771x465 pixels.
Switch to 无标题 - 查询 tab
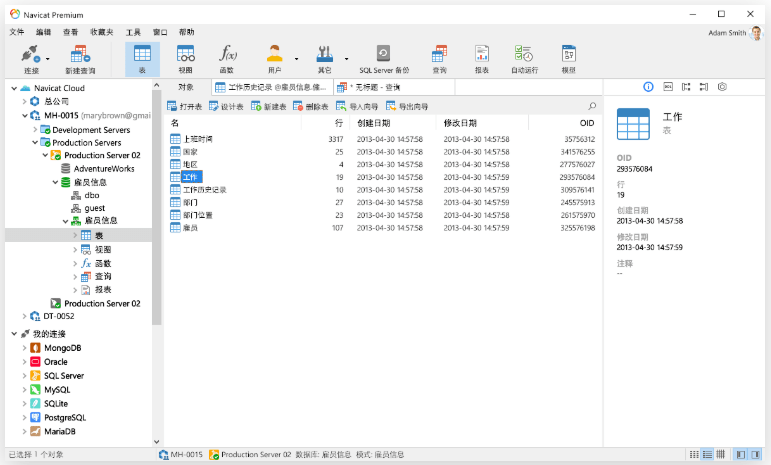[394, 87]
